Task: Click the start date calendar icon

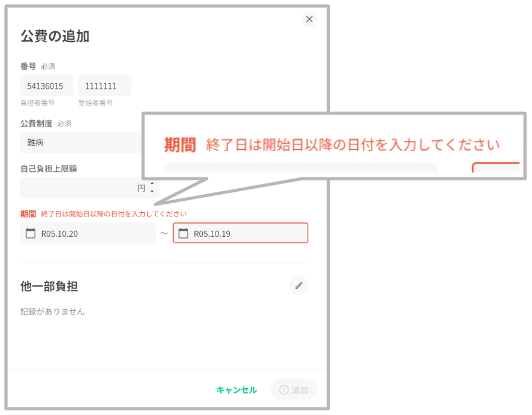Action: 30,233
